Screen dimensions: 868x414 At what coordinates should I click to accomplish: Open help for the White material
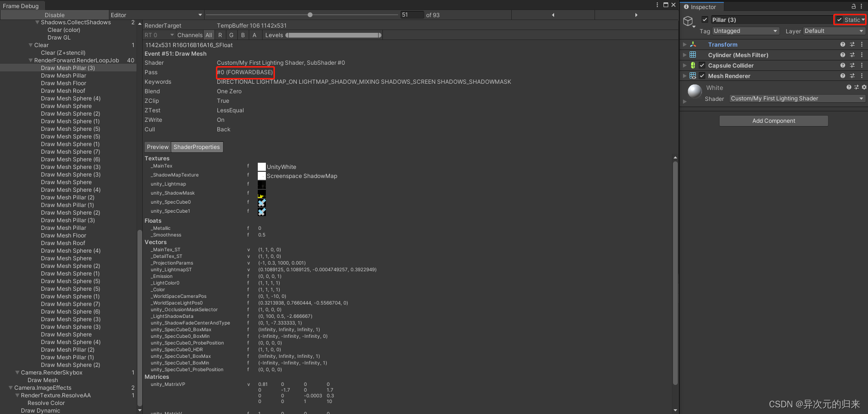(849, 87)
